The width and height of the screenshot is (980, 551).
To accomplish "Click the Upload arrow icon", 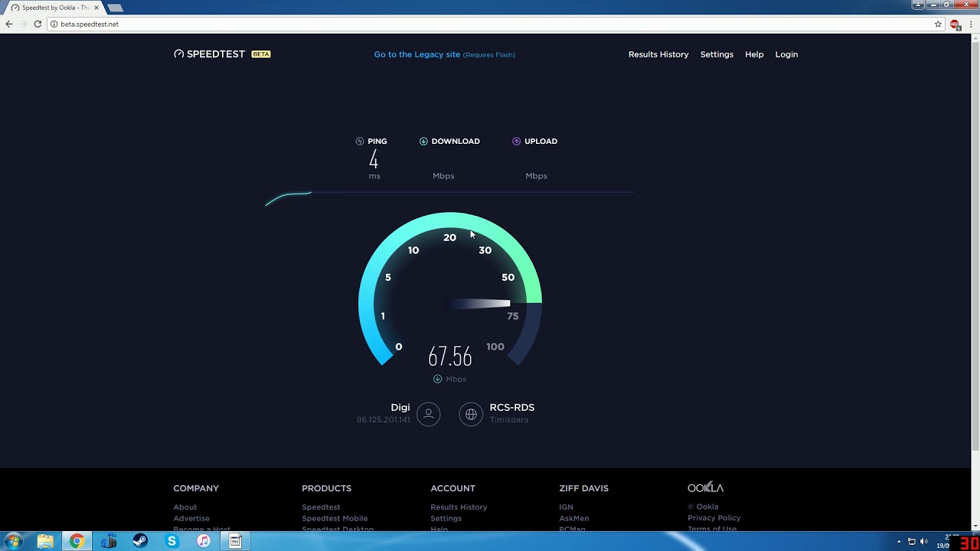I will click(516, 142).
